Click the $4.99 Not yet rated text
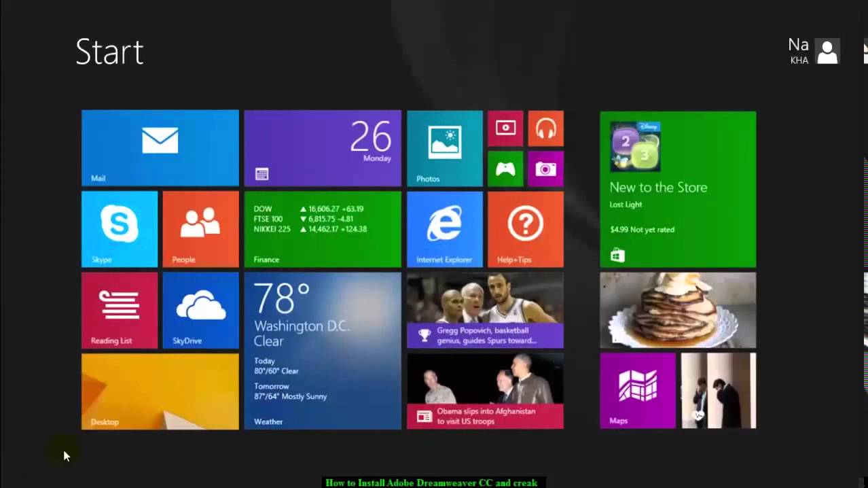Screen dimensions: 868x488 pyautogui.click(x=643, y=230)
